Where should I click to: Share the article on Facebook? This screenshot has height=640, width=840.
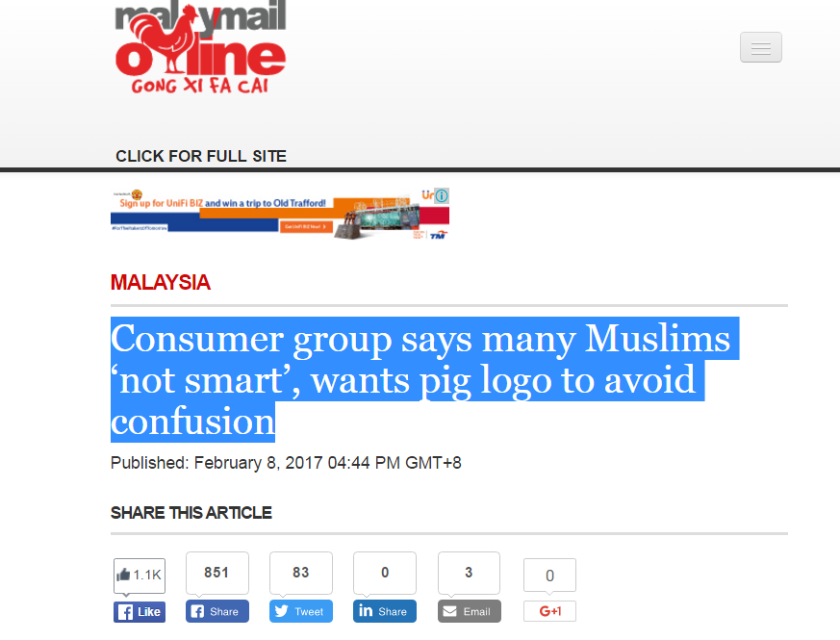coord(216,611)
